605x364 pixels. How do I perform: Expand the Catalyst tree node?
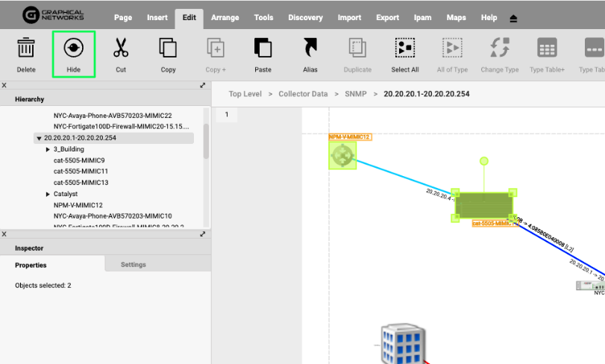tap(48, 194)
